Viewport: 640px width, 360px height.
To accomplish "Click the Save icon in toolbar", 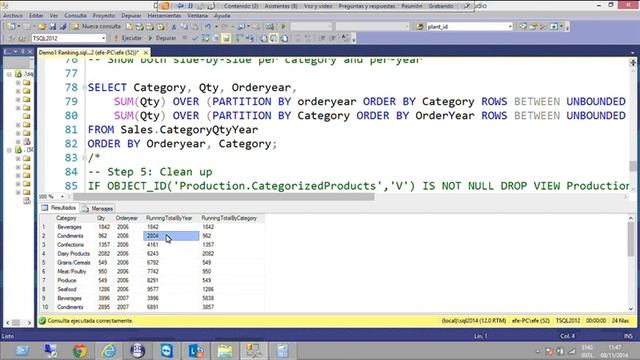I will coord(53,27).
